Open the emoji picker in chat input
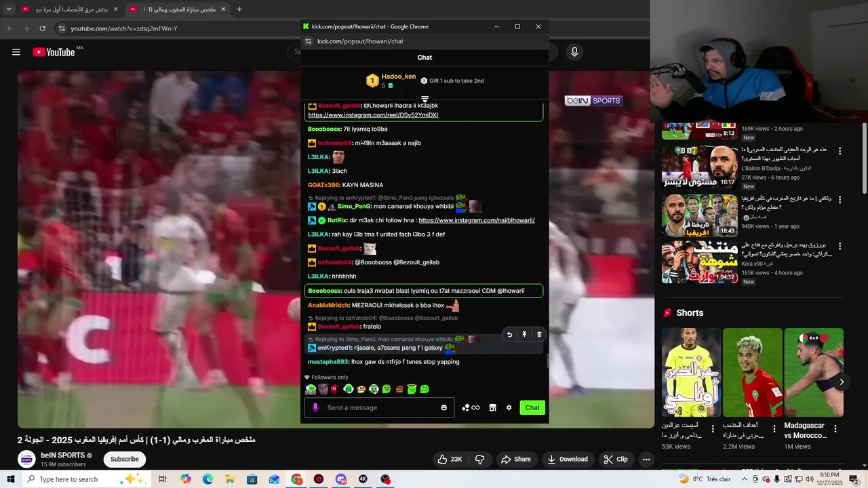Image resolution: width=868 pixels, height=488 pixels. tap(444, 407)
